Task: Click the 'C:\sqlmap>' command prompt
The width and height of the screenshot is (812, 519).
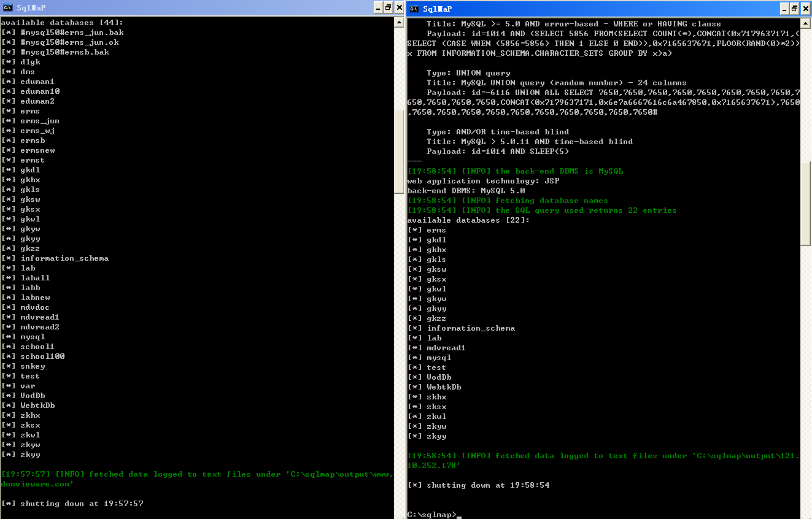Action: pyautogui.click(x=431, y=515)
